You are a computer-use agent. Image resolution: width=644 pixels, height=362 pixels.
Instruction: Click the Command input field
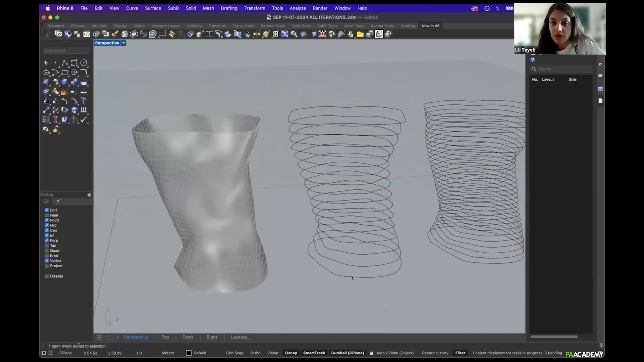[x=66, y=51]
